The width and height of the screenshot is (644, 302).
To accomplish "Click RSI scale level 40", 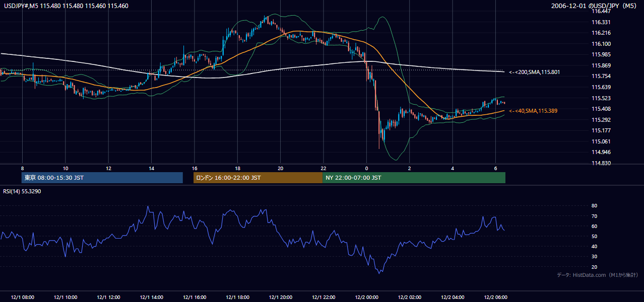I will pyautogui.click(x=594, y=246).
